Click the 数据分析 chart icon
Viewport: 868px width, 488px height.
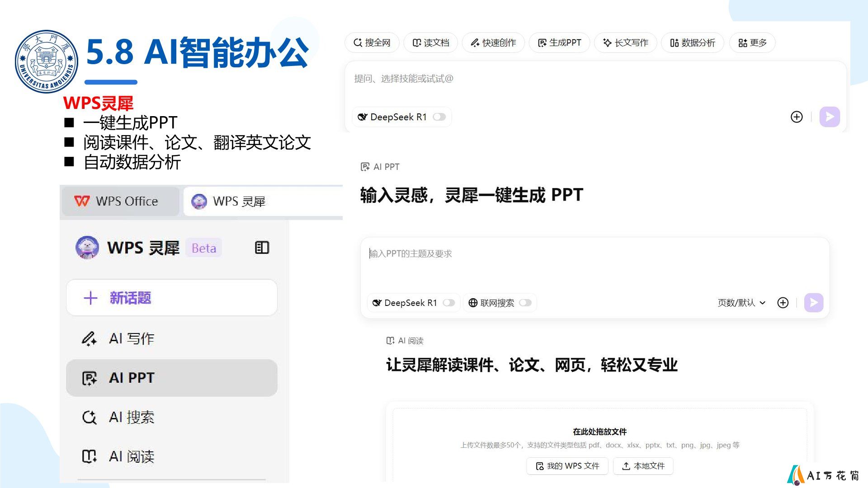[675, 42]
